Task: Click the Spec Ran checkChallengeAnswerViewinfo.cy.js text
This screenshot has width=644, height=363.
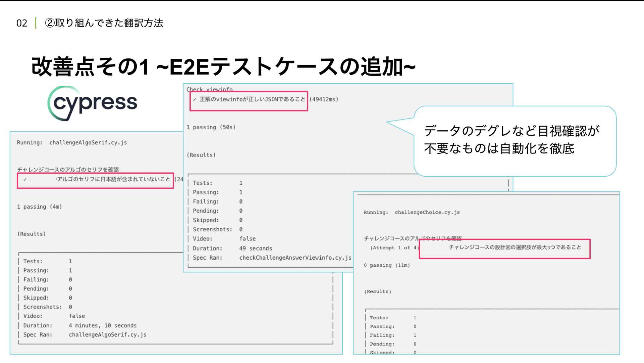Action: (x=272, y=258)
